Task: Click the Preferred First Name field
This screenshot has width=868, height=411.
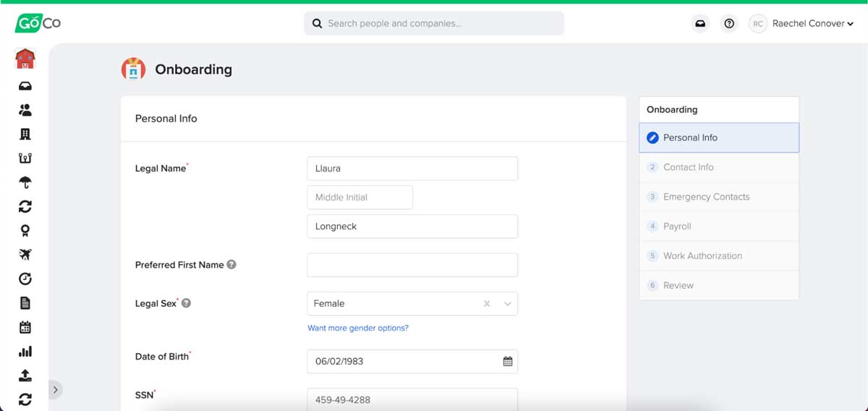Action: pyautogui.click(x=412, y=265)
